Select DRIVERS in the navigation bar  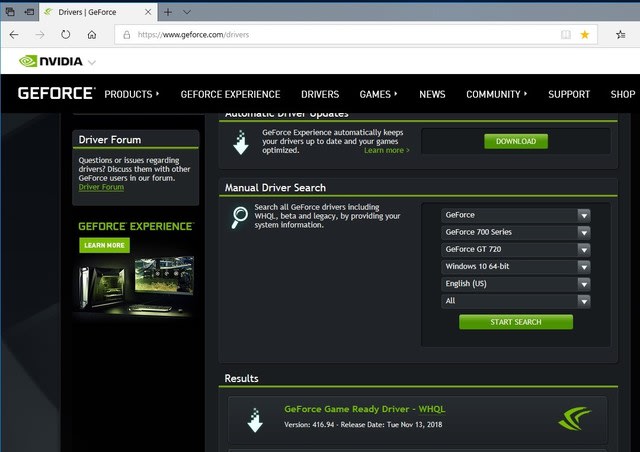coord(320,94)
